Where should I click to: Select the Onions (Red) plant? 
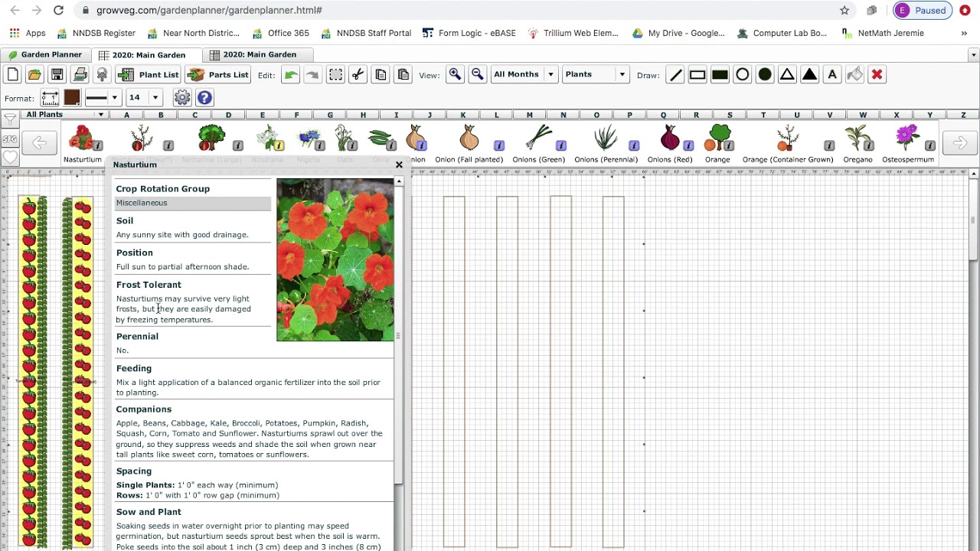click(670, 139)
